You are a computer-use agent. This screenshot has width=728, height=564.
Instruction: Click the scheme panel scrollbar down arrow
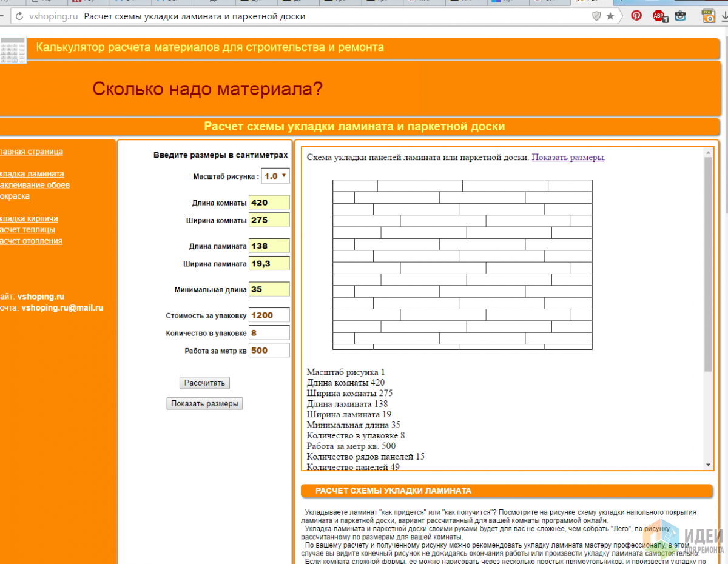[x=708, y=465]
